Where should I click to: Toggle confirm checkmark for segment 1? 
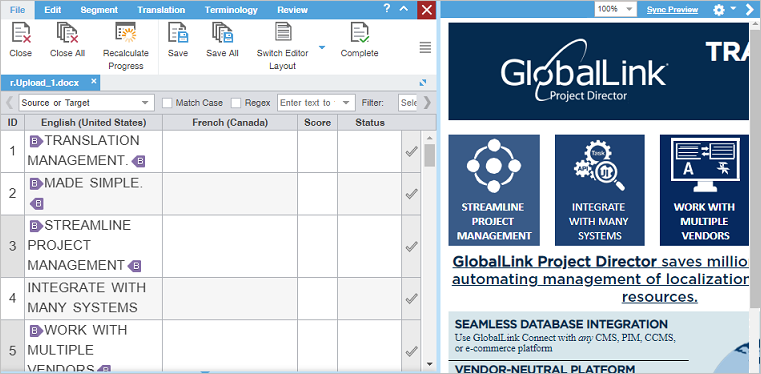click(411, 152)
